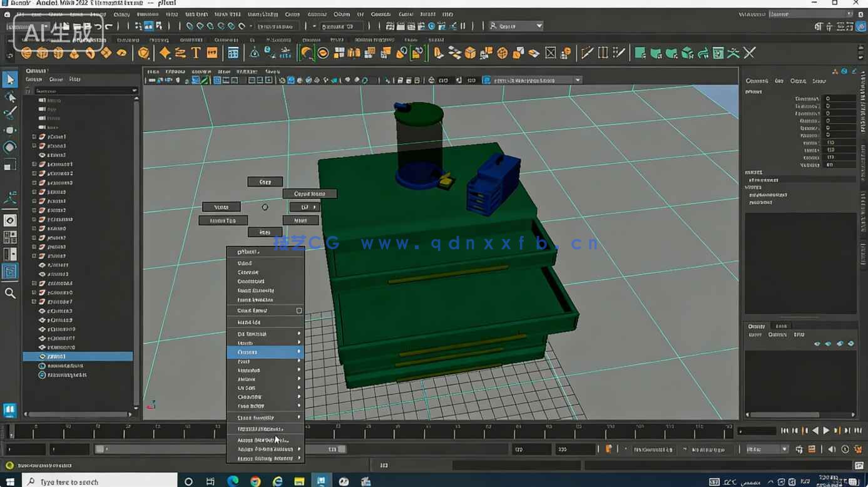Click the square with X box shelf icon
This screenshot has height=487, width=868.
tap(550, 53)
